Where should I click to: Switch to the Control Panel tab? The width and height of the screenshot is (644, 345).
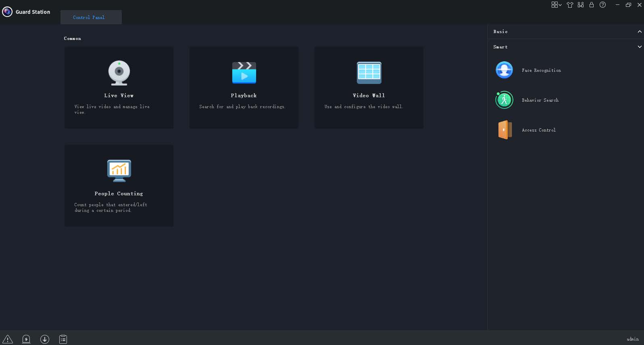(91, 17)
